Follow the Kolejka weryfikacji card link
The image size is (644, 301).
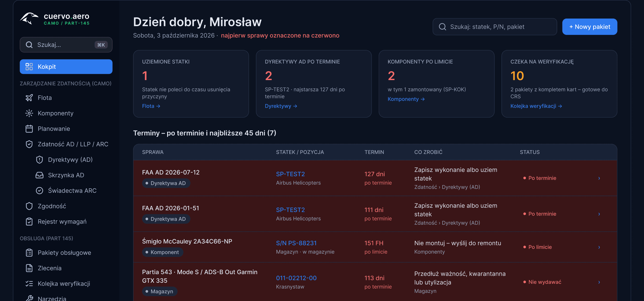point(536,106)
